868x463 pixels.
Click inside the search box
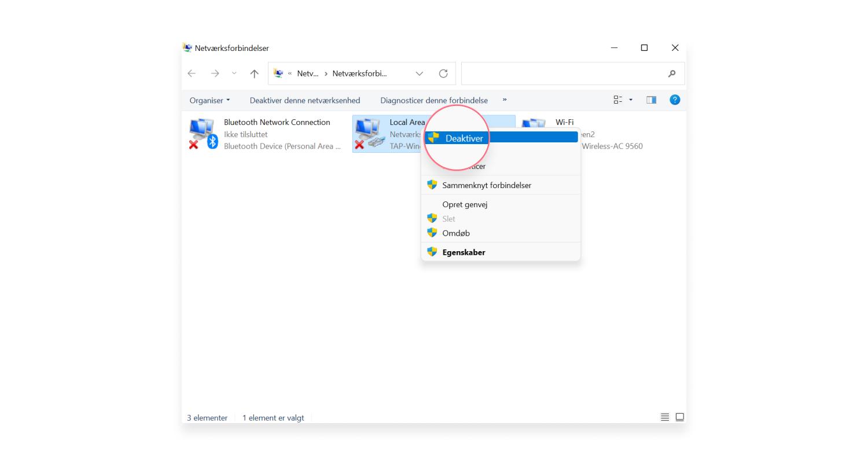point(573,74)
